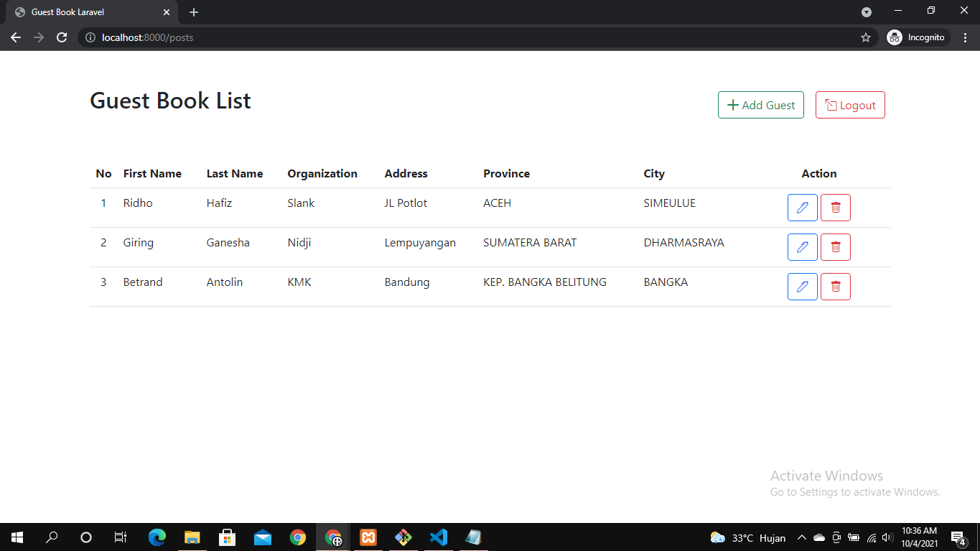Screen dimensions: 980x551
Task: Navigate back in browser history
Action: pos(15,37)
